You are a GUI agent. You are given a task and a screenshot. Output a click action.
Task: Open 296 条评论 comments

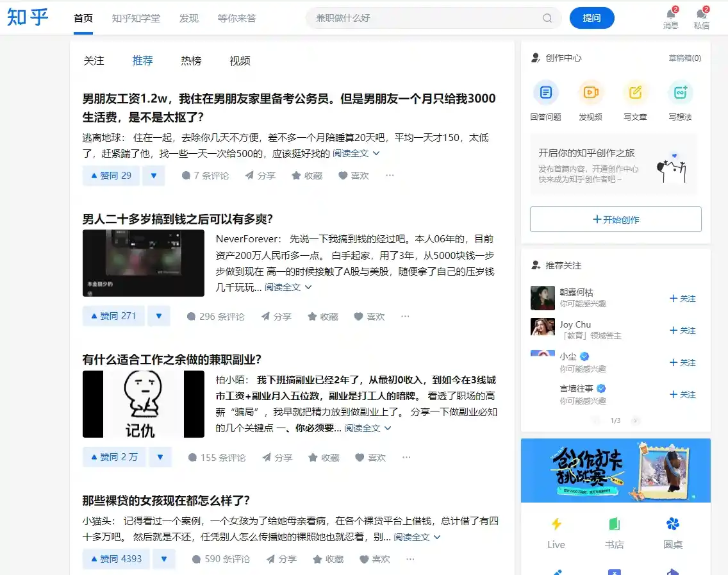pyautogui.click(x=215, y=316)
